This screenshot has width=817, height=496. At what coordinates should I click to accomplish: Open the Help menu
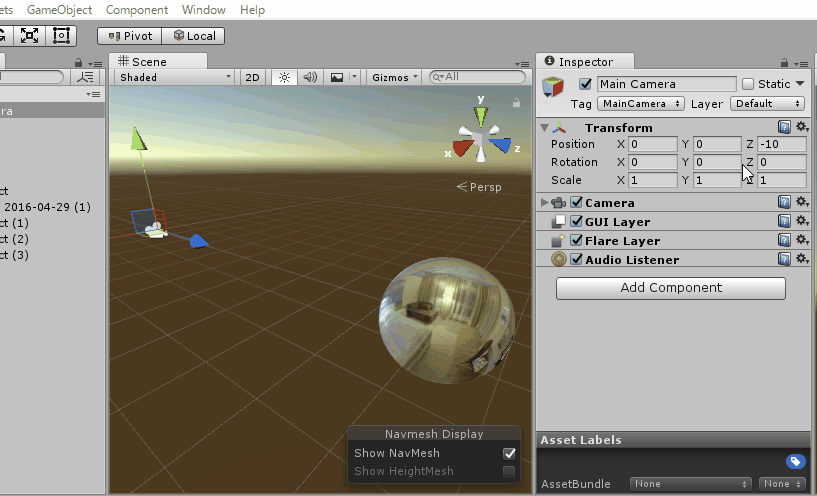point(252,9)
